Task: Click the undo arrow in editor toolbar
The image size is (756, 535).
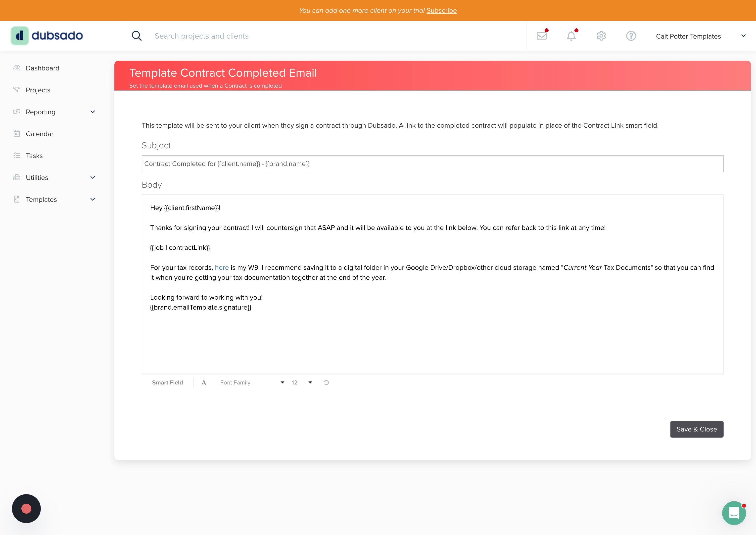Action: pyautogui.click(x=326, y=382)
